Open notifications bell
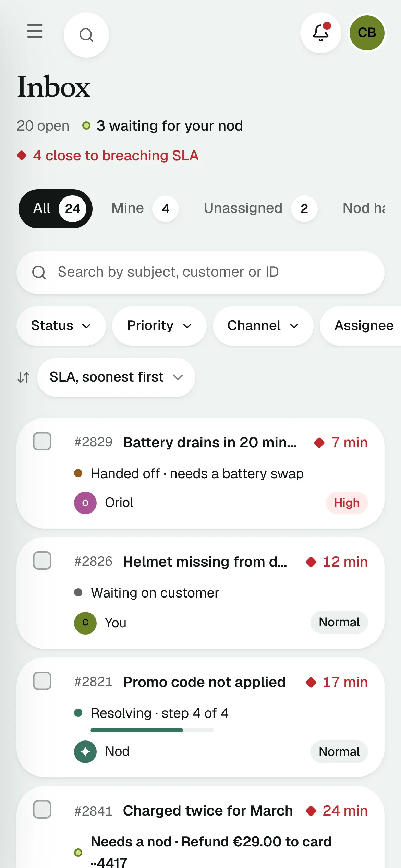401x868 pixels. [321, 33]
